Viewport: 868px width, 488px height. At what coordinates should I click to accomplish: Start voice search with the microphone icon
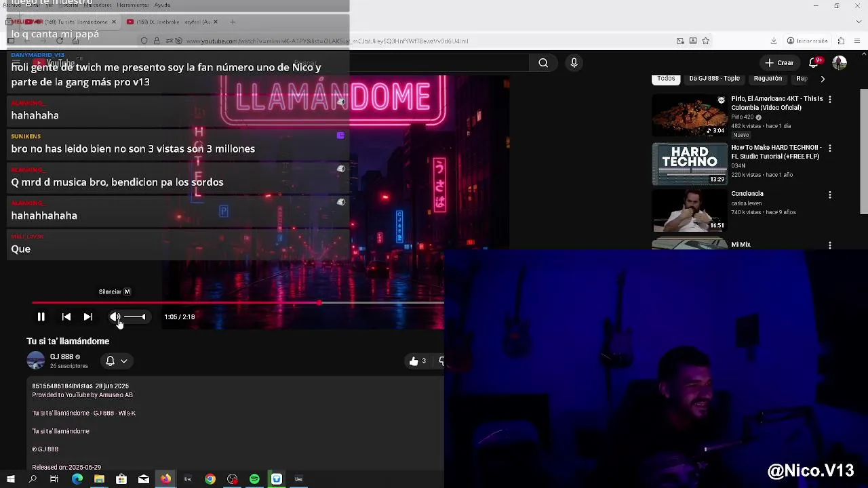point(574,63)
